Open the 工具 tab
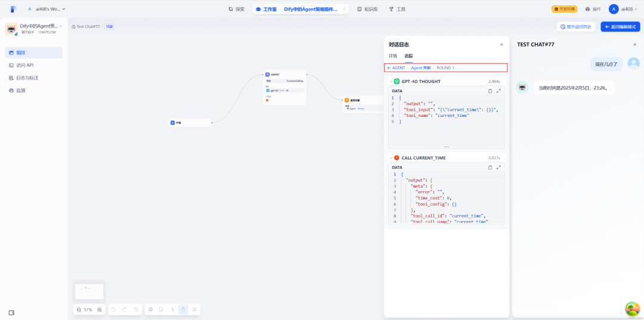The height and width of the screenshot is (320, 644). (x=397, y=9)
